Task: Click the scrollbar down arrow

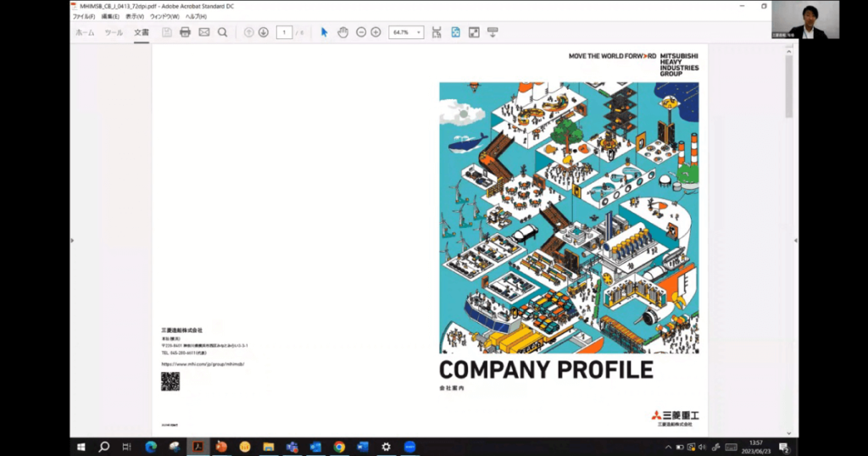Action: [x=789, y=433]
